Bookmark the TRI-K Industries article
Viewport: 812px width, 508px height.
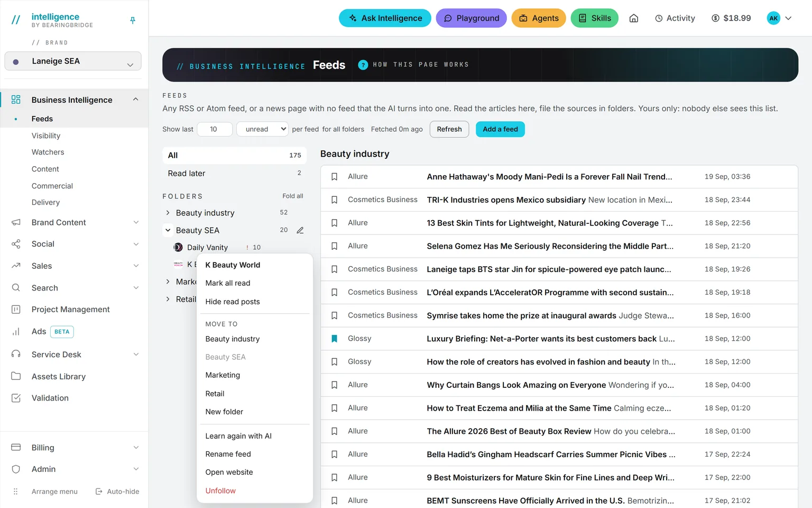(334, 200)
